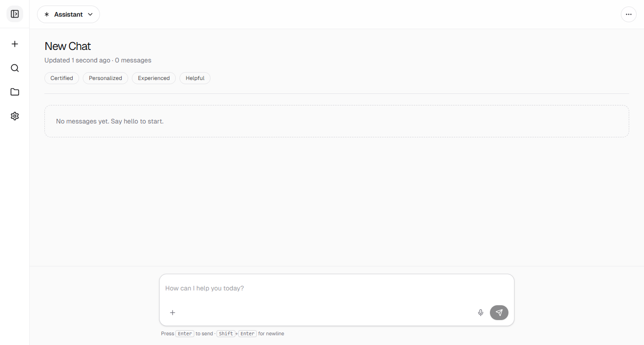
Task: Select the Experienced tag
Action: (154, 78)
